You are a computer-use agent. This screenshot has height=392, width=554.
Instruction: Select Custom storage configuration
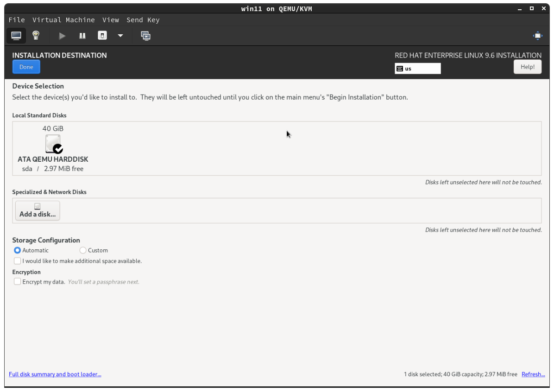(94, 250)
